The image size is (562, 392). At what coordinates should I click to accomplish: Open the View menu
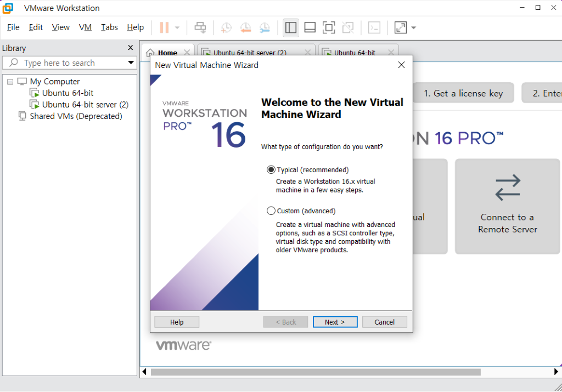60,27
